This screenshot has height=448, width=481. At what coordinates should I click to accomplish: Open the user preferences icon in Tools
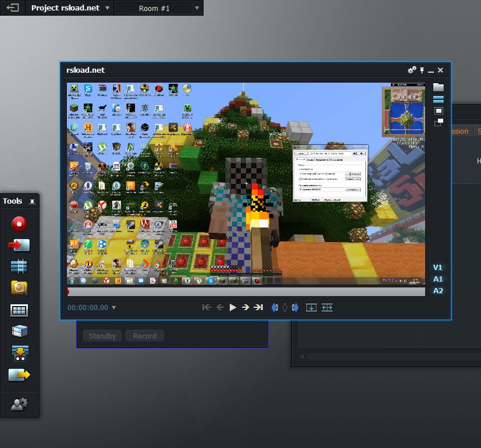tap(19, 404)
